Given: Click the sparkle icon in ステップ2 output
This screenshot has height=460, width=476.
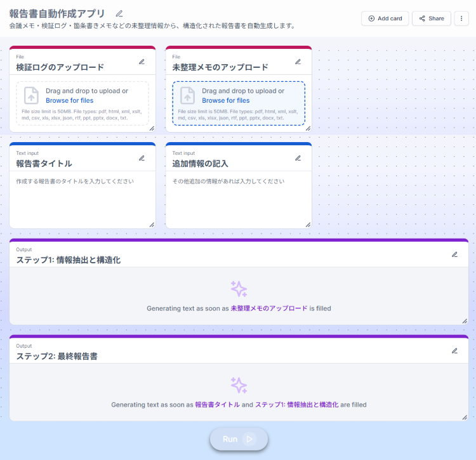Looking at the screenshot, I should point(239,385).
